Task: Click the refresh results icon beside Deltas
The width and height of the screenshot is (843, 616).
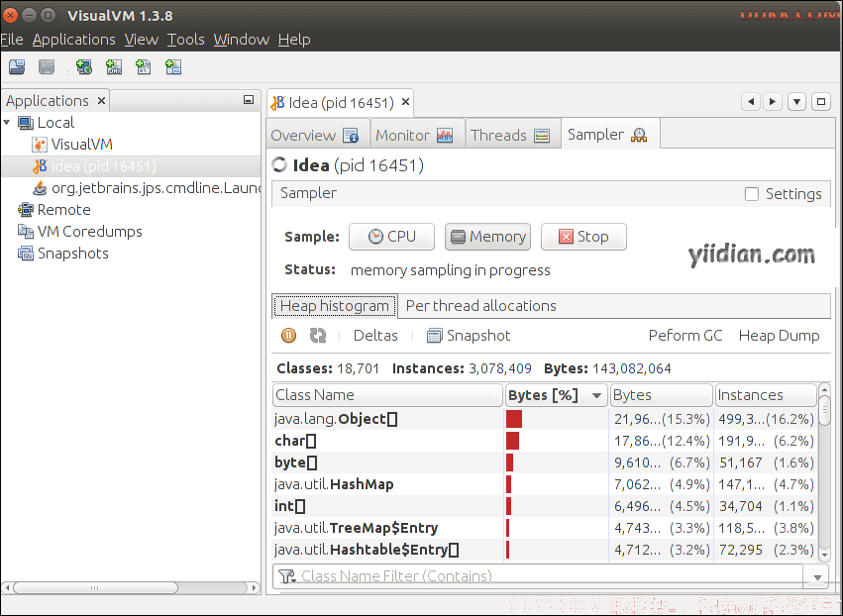Action: coord(318,336)
